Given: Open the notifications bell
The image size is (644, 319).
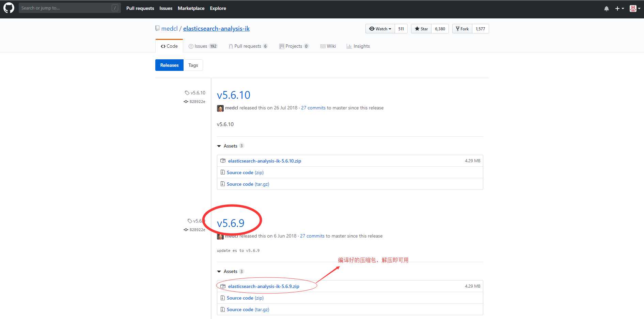Looking at the screenshot, I should (x=607, y=9).
